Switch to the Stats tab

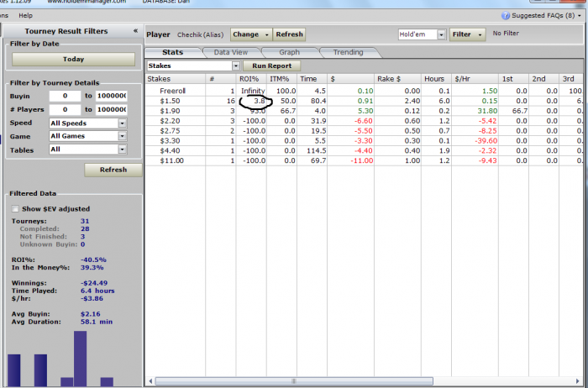(x=173, y=52)
